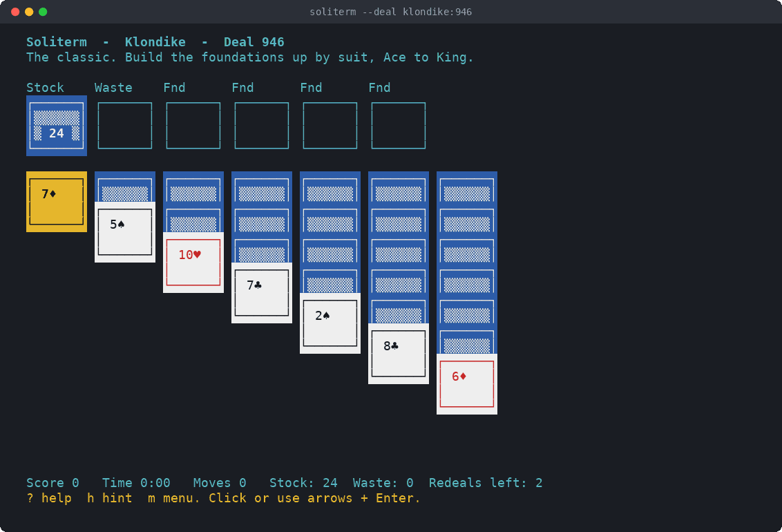
Task: Click the face-down card directly above 7 of clubs
Action: click(261, 247)
